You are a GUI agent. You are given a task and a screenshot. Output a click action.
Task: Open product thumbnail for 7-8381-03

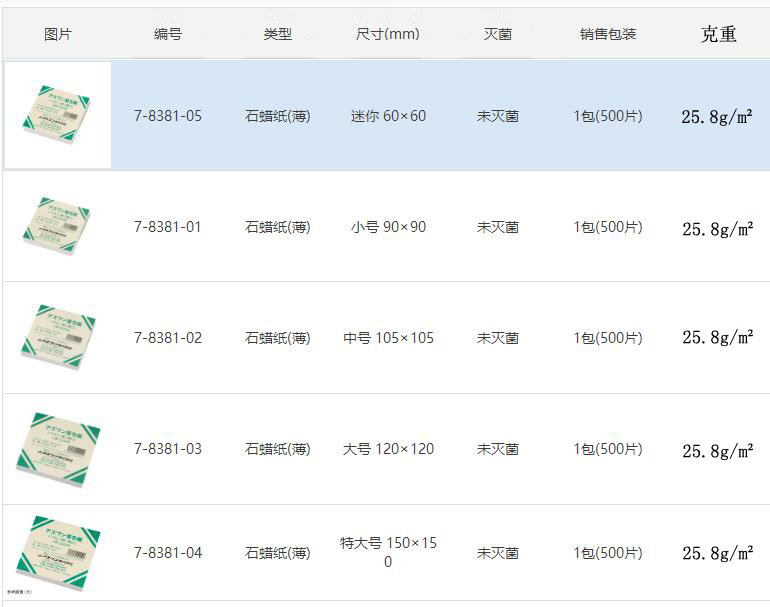click(58, 450)
